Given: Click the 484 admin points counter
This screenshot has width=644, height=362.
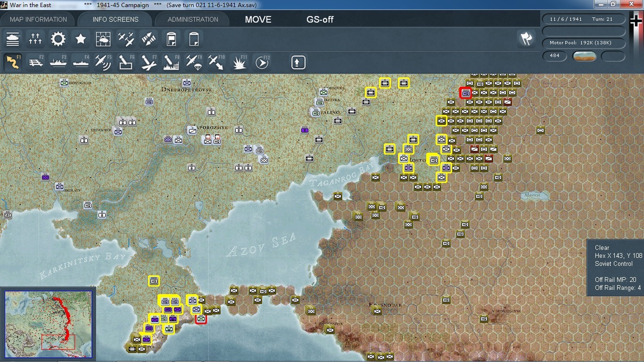Looking at the screenshot, I should pos(554,56).
